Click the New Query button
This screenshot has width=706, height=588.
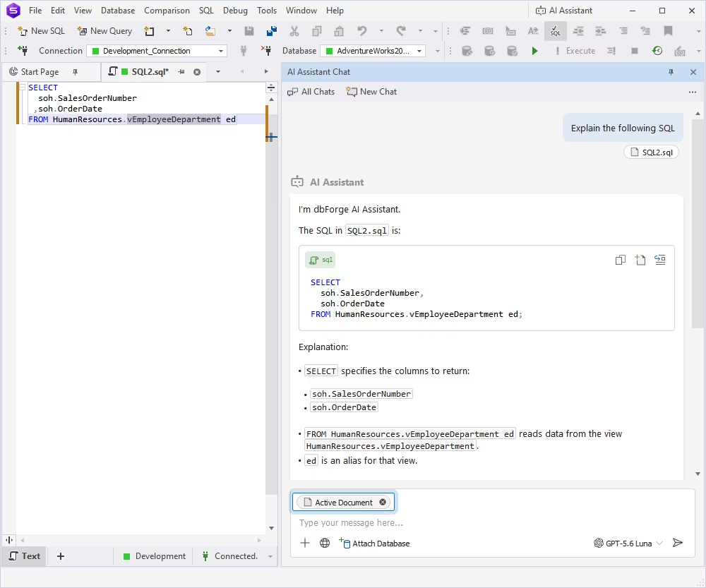pos(104,31)
